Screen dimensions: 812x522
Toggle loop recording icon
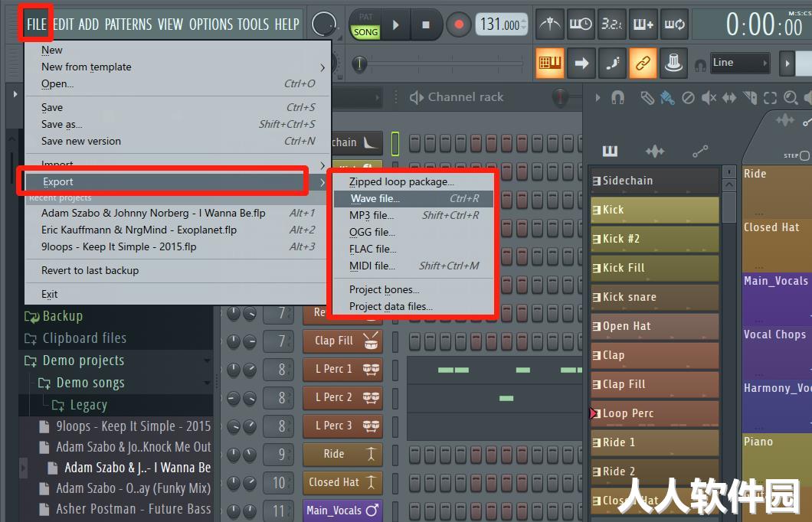[x=674, y=24]
